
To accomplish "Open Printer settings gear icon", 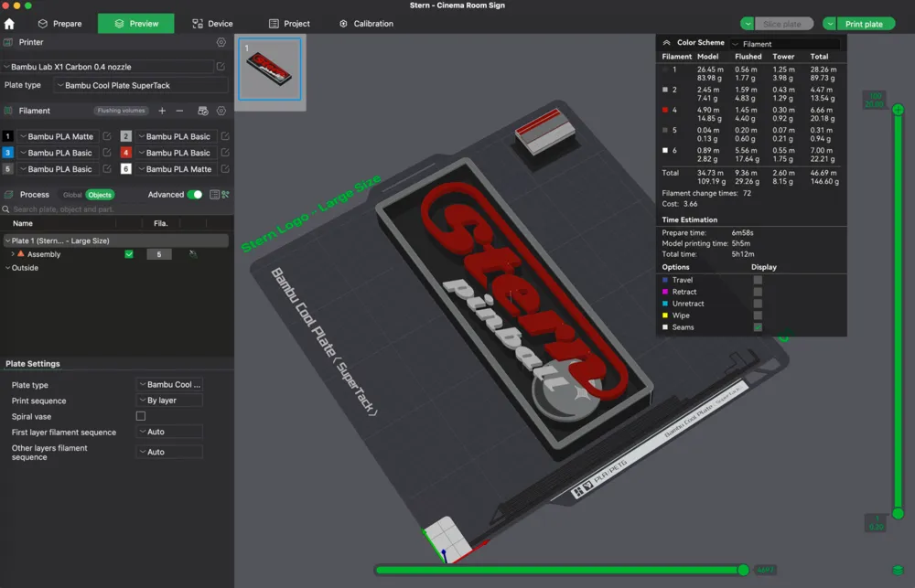I will point(221,42).
